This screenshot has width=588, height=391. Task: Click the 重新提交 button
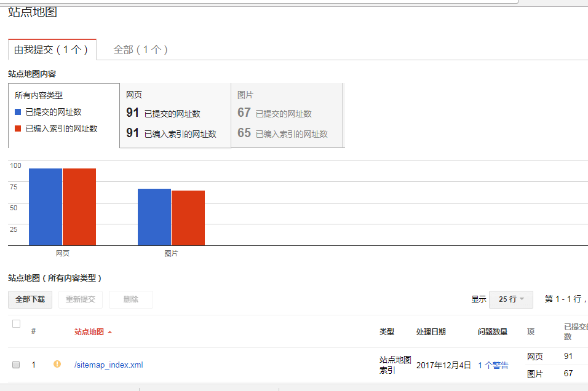click(80, 299)
